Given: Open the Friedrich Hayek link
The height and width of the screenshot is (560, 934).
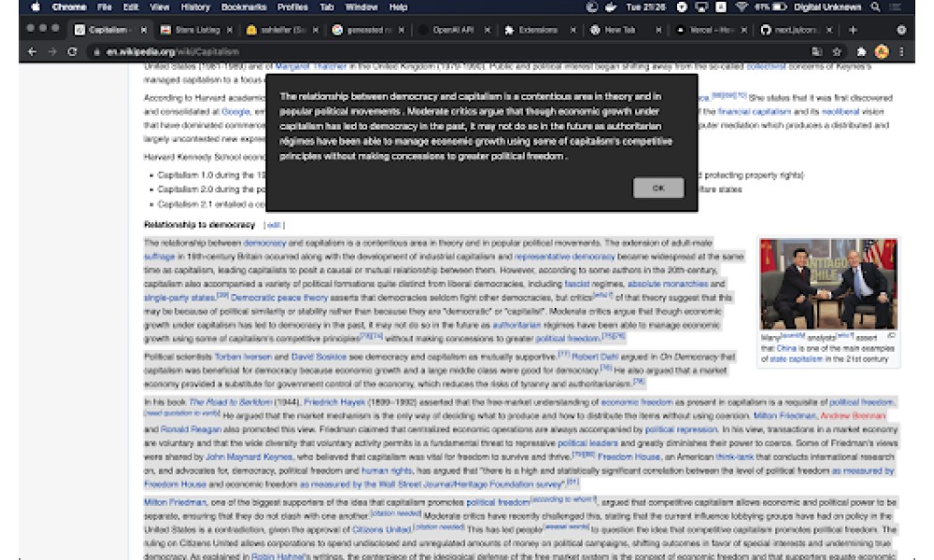Looking at the screenshot, I should pos(334,402).
